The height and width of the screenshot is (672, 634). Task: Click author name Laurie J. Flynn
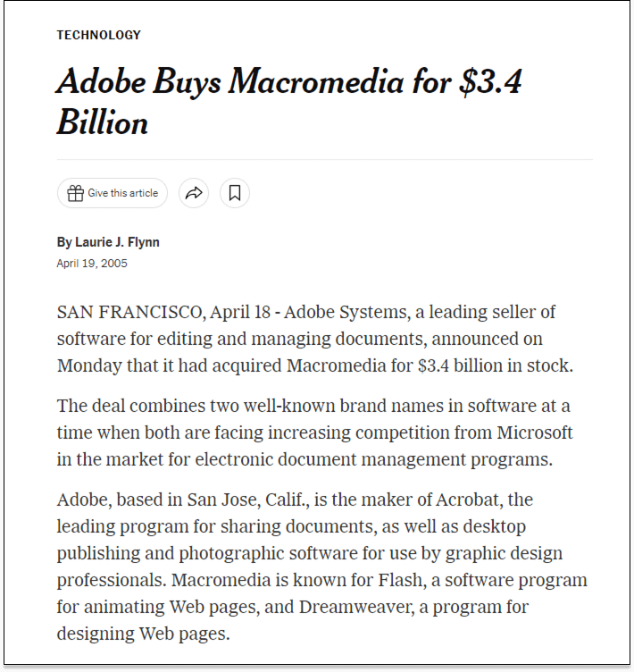coord(117,242)
